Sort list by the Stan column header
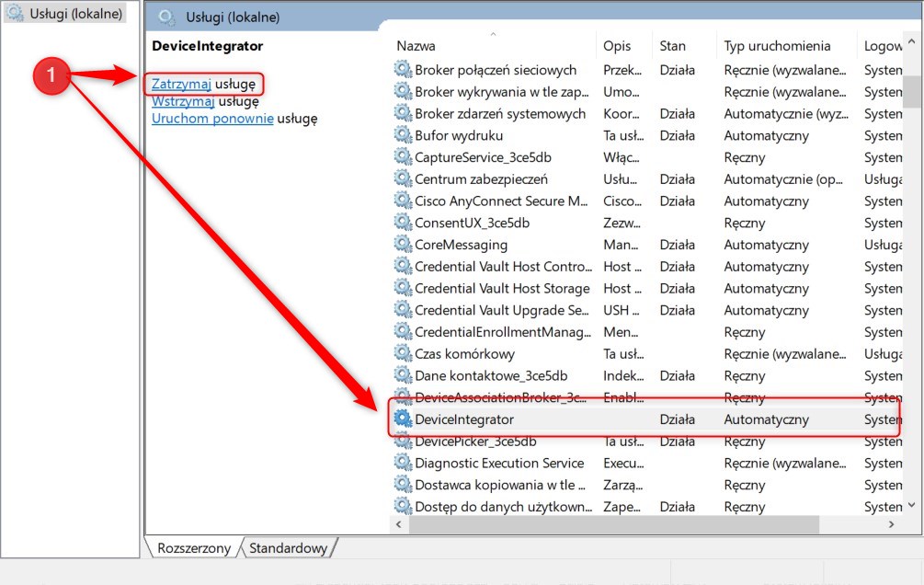Image resolution: width=924 pixels, height=585 pixels. [672, 46]
